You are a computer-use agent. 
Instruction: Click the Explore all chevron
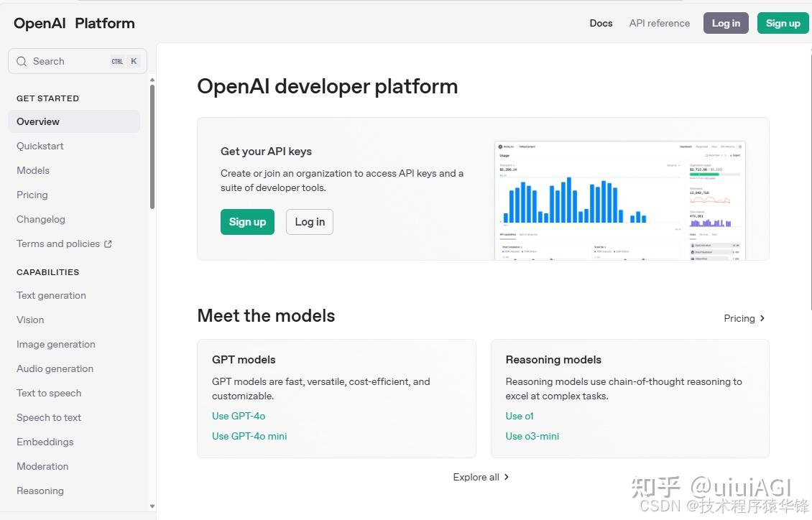click(507, 477)
